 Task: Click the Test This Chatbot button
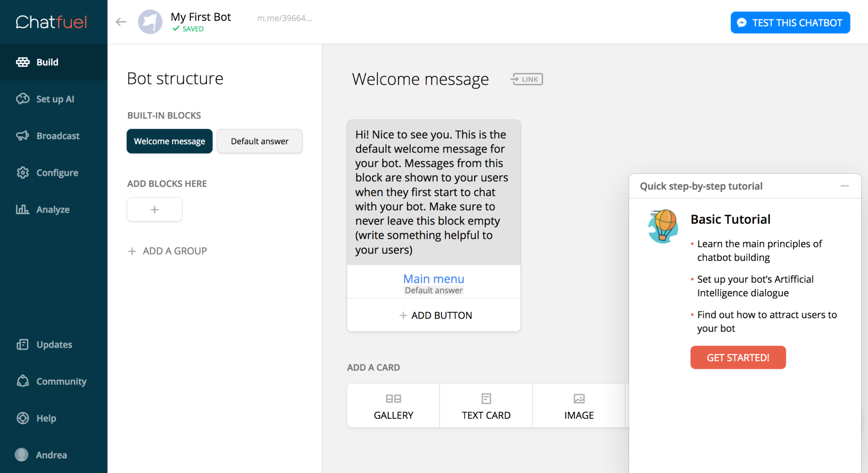click(x=790, y=22)
